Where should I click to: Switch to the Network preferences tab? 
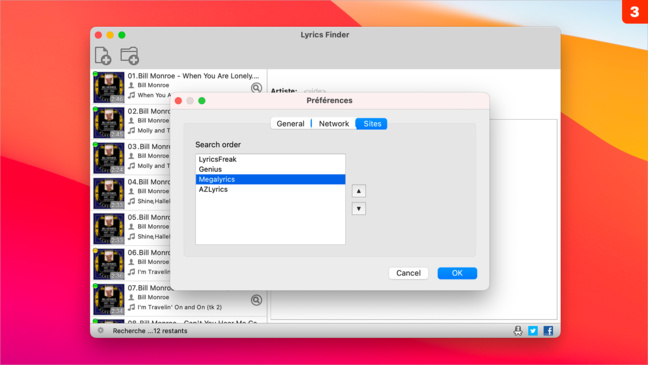(334, 124)
